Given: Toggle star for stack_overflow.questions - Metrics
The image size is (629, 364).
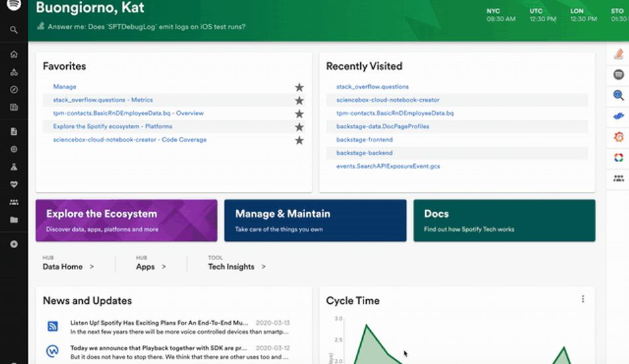Looking at the screenshot, I should click(299, 100).
